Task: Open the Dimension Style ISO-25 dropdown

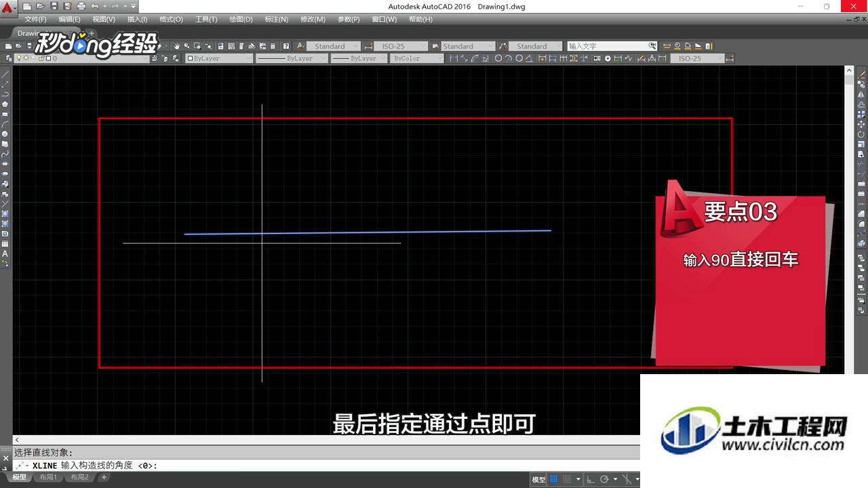Action: pyautogui.click(x=401, y=46)
